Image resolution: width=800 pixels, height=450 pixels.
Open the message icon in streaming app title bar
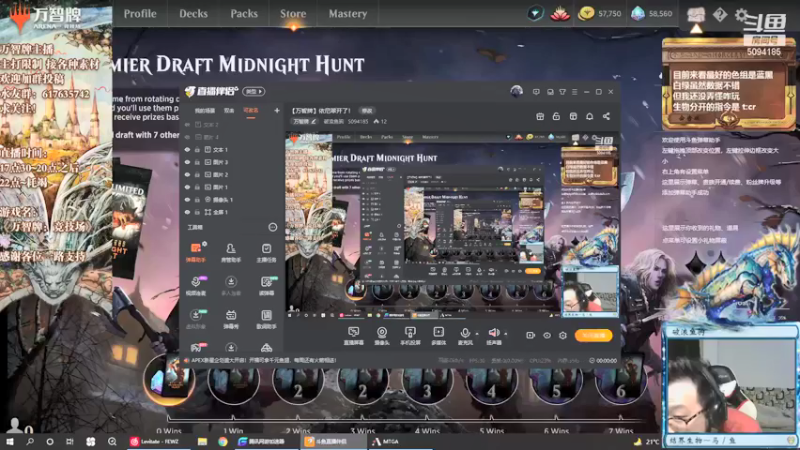coord(536,92)
